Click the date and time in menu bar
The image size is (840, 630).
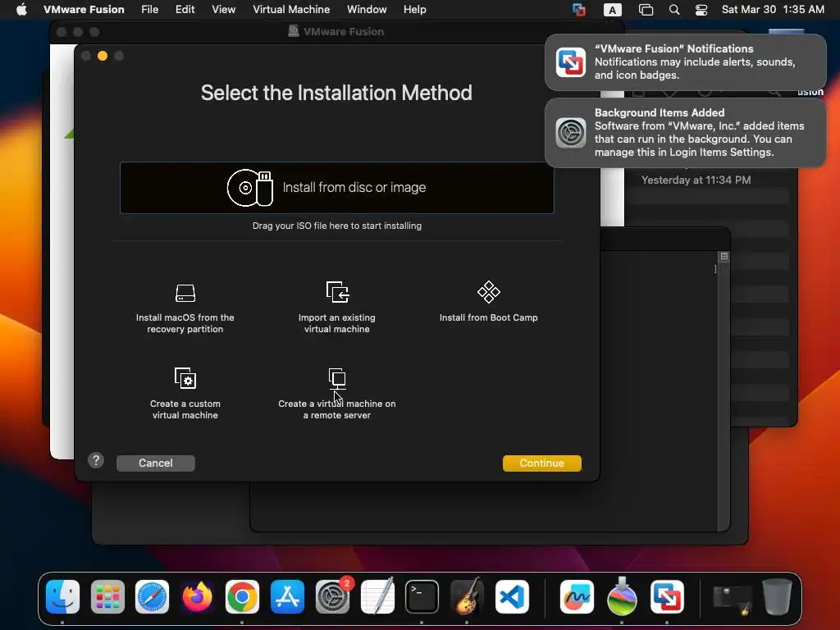[773, 9]
